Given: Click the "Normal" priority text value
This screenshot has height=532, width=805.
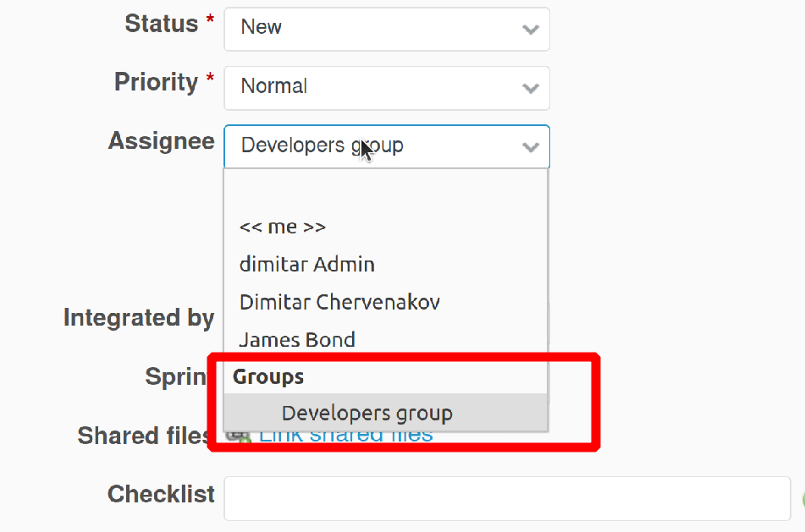Looking at the screenshot, I should [273, 85].
